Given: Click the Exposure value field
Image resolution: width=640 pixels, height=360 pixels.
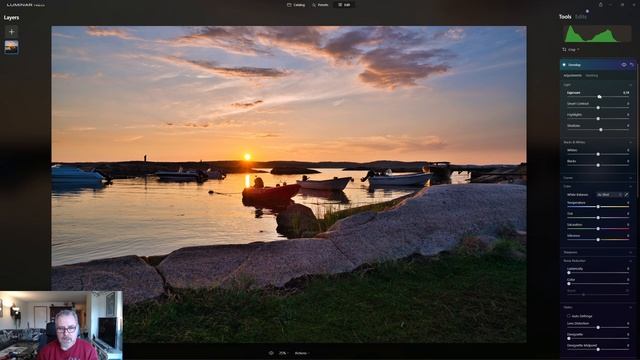Looking at the screenshot, I should [x=626, y=93].
